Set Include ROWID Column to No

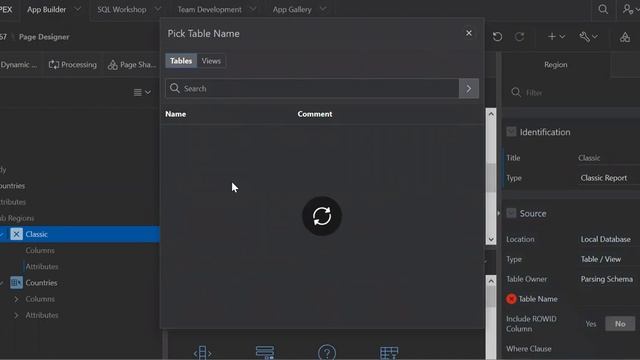[620, 324]
